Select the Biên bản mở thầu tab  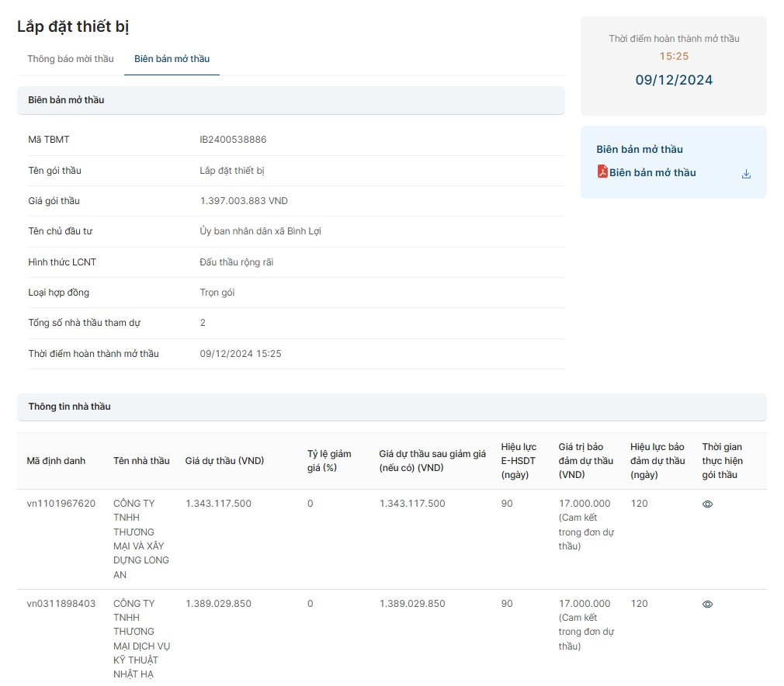[172, 59]
